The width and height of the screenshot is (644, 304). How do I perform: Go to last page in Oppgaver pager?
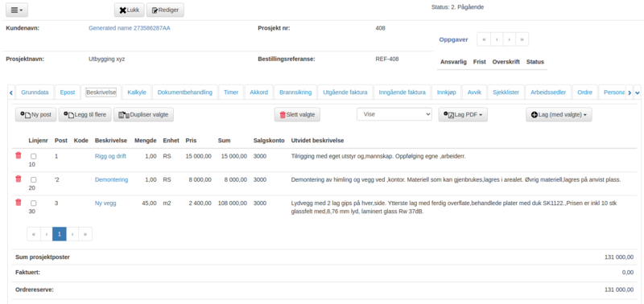click(522, 39)
